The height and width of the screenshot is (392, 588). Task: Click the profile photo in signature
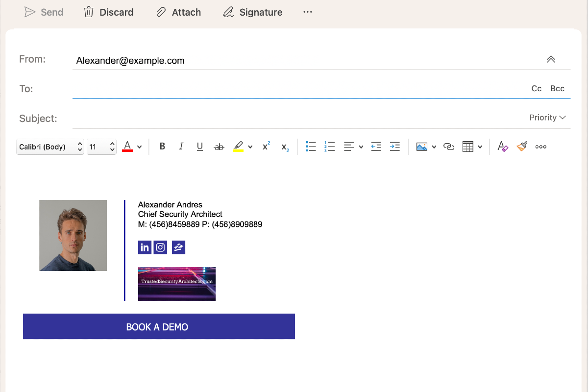click(x=73, y=235)
